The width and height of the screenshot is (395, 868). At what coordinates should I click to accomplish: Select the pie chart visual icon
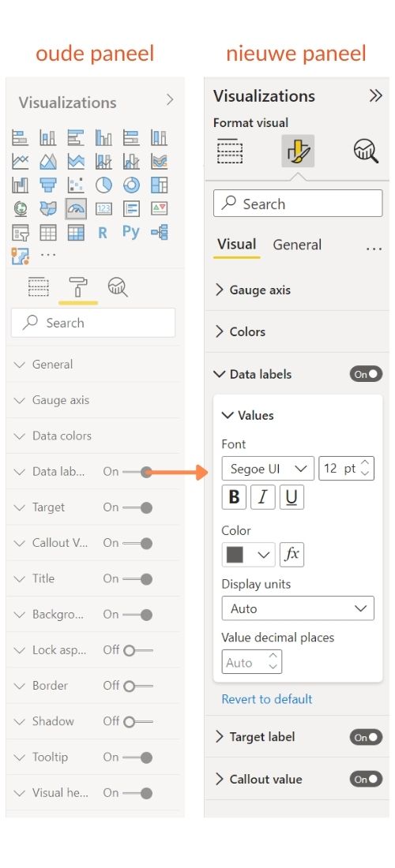[103, 185]
